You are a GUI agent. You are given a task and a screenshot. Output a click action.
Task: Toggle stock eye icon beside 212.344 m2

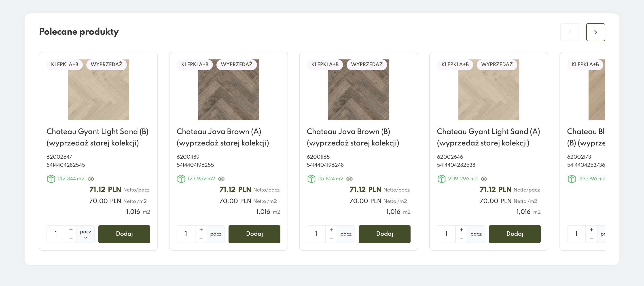coord(91,179)
